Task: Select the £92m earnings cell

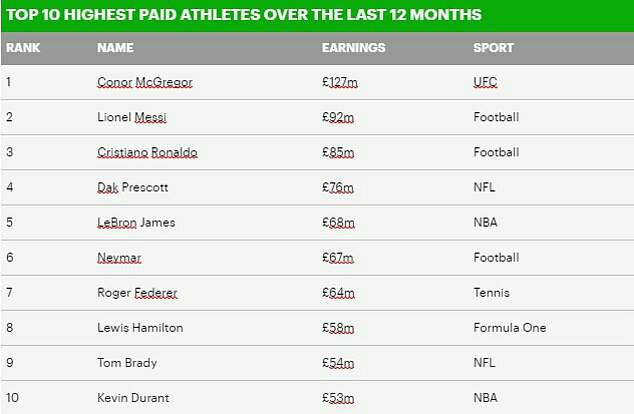Action: 338,117
